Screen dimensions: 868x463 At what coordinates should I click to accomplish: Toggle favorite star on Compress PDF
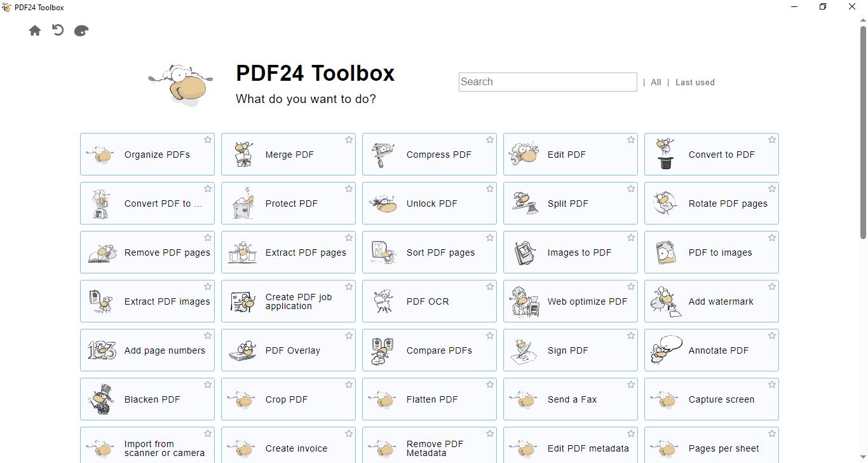490,140
